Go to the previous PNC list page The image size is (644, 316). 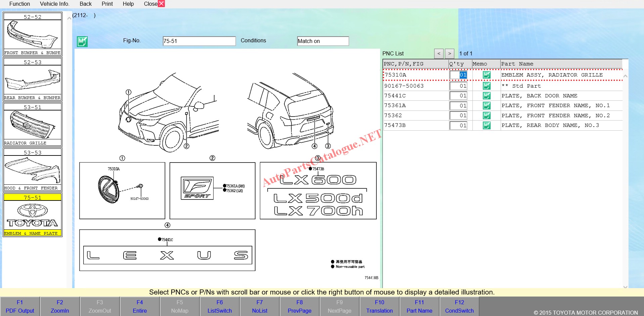439,54
